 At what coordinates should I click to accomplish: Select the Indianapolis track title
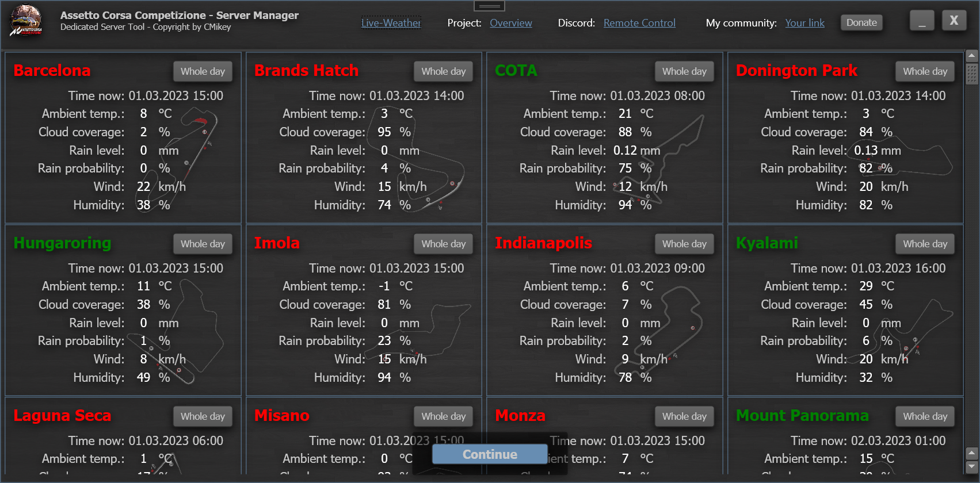pos(543,243)
